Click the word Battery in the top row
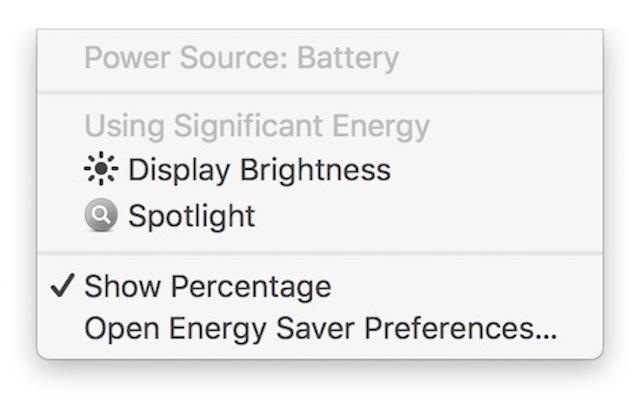This screenshot has height=405, width=640. (347, 58)
